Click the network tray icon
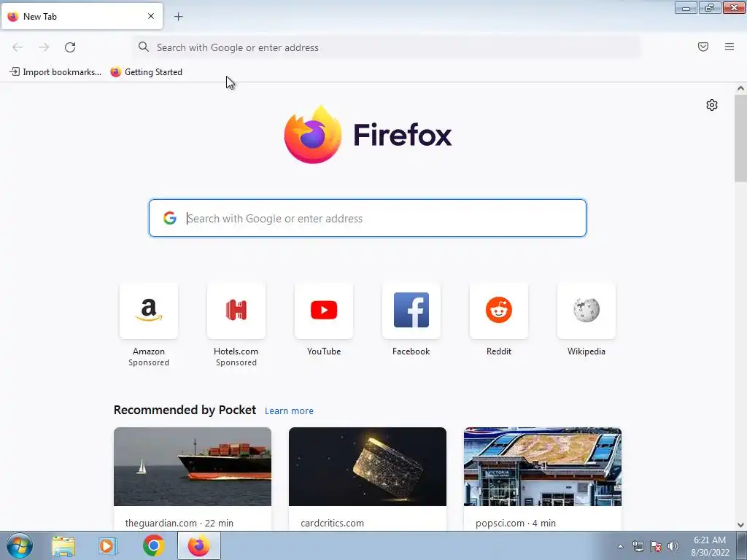This screenshot has height=560, width=747. (x=638, y=546)
